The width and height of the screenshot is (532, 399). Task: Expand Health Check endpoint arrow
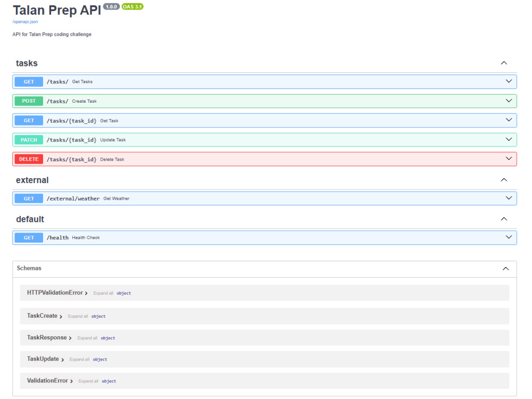point(509,237)
